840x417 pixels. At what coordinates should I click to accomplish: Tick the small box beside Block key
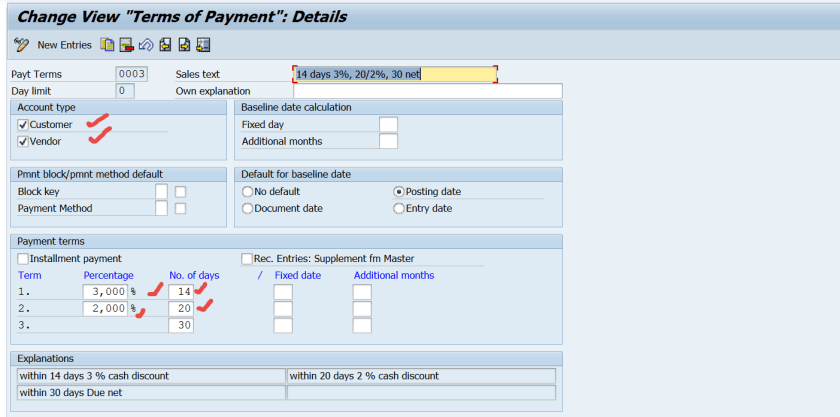(181, 192)
